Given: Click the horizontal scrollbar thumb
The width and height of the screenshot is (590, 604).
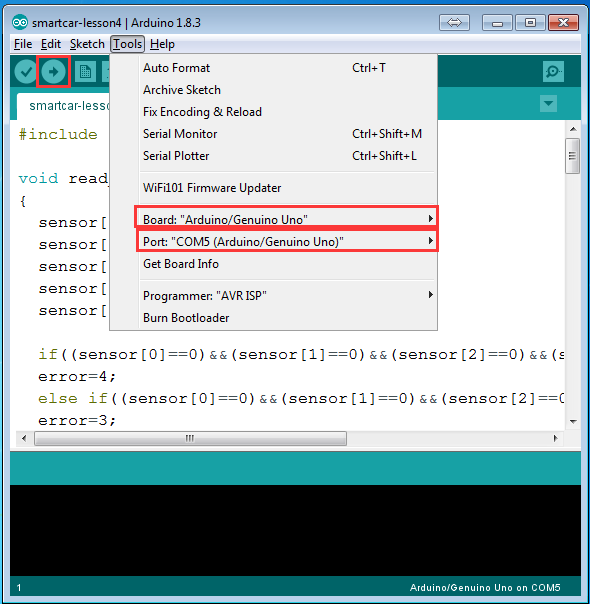Looking at the screenshot, I should pos(190,438).
